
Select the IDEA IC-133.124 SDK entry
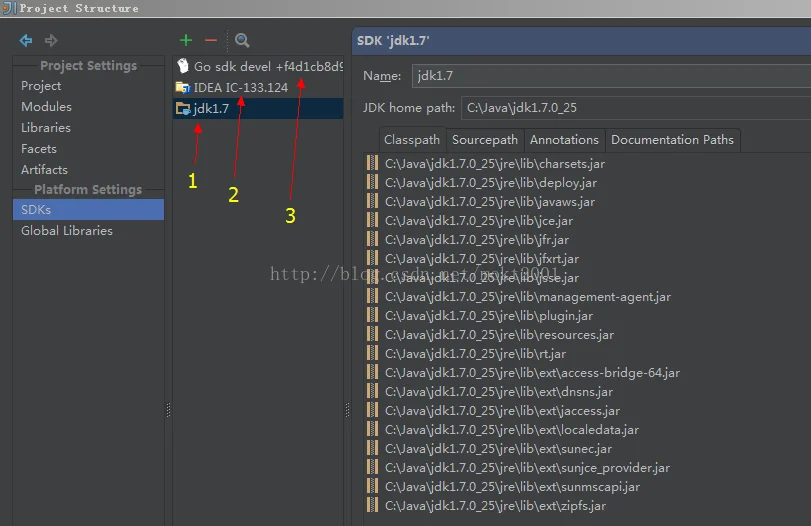coord(258,87)
